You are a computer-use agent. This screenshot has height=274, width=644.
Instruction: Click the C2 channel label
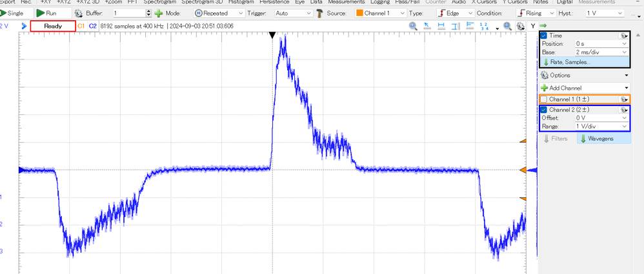click(92, 26)
